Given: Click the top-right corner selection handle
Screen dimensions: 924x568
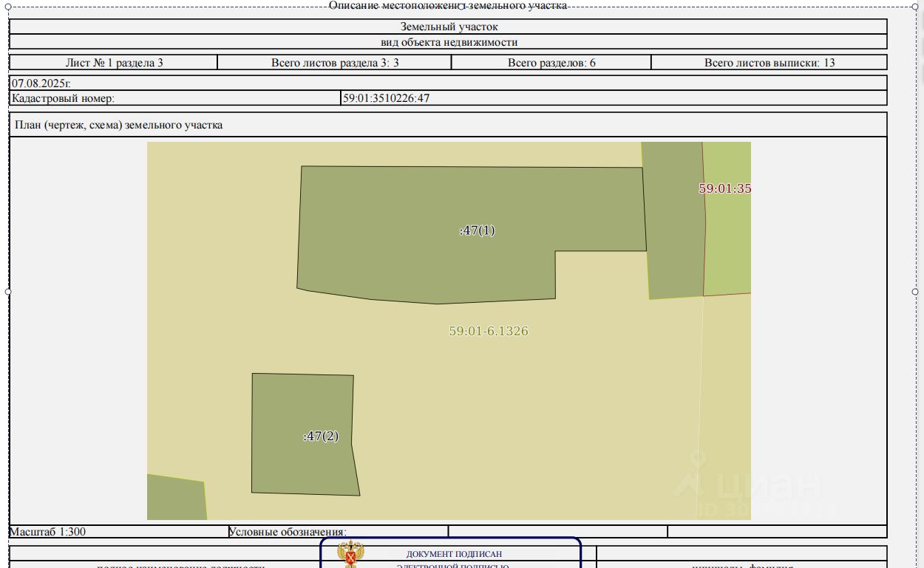Looking at the screenshot, I should click(915, 6).
